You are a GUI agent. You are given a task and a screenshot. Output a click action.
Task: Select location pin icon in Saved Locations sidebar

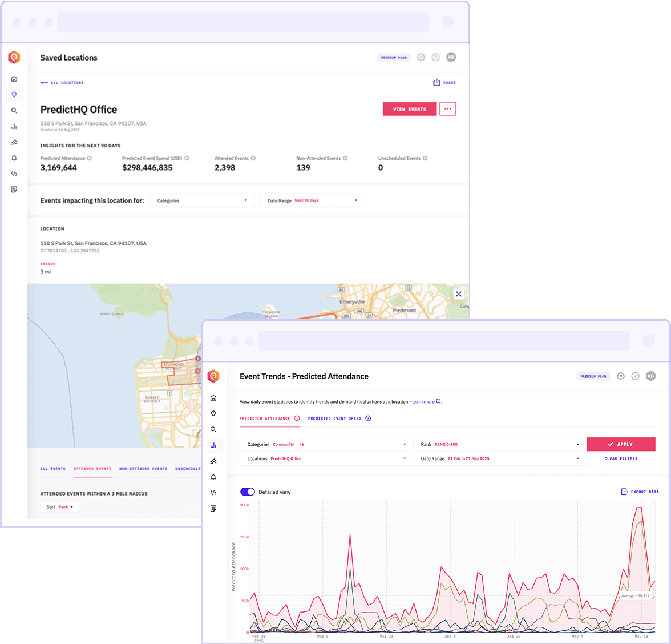[14, 95]
